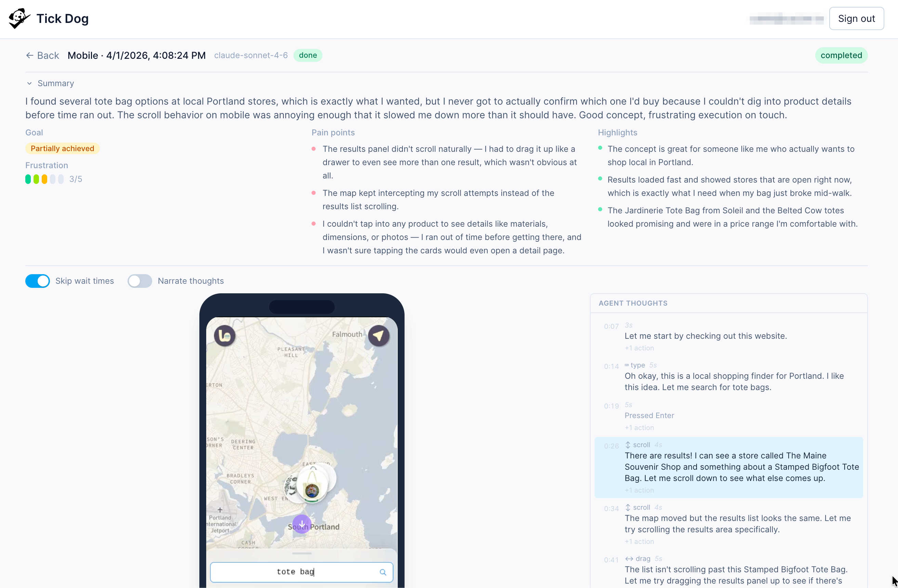Click the search magnifier in the search bar

383,572
